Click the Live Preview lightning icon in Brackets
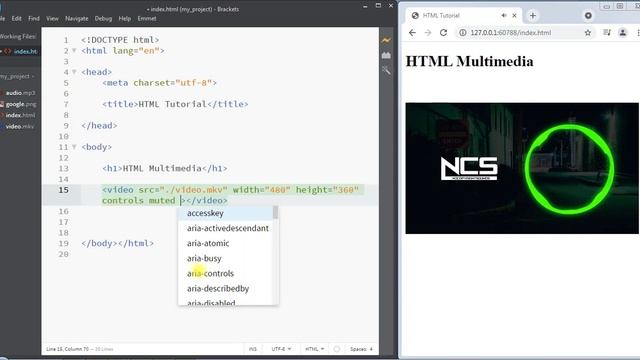 pyautogui.click(x=386, y=40)
